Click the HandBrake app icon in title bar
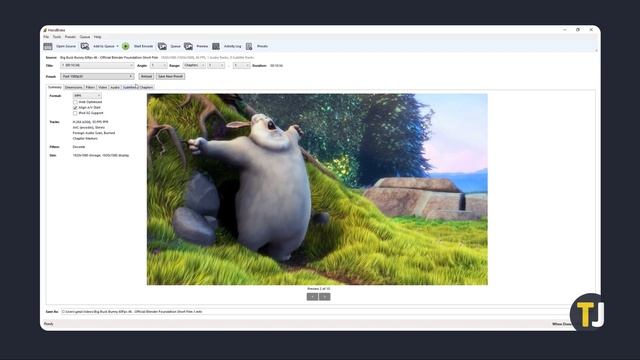 [x=45, y=30]
